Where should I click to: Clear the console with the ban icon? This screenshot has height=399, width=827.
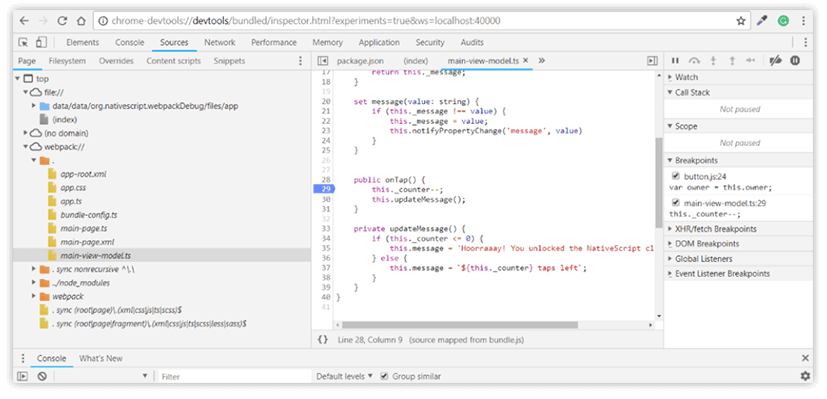[42, 376]
